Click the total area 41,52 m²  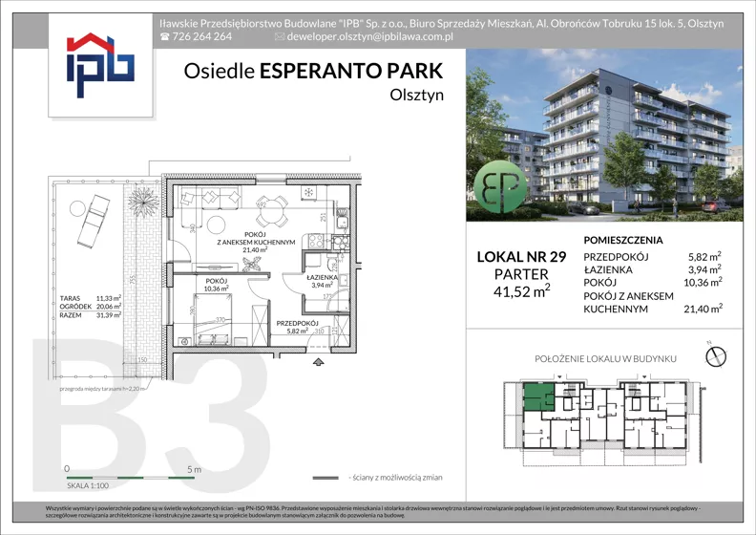[x=521, y=290]
